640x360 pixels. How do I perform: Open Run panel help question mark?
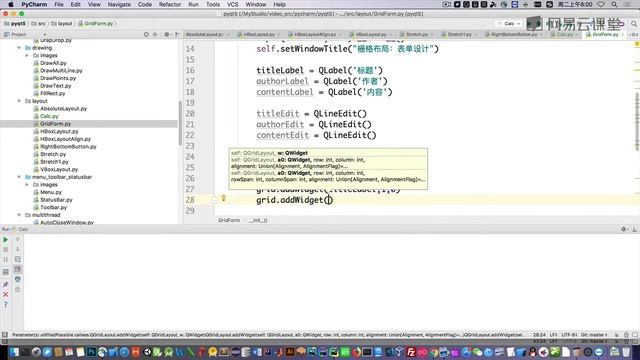click(x=6, y=304)
